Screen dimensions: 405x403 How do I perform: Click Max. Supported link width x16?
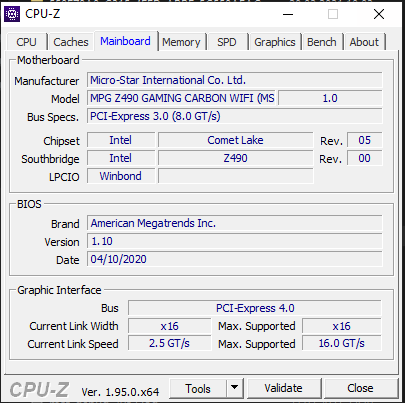[x=342, y=326]
